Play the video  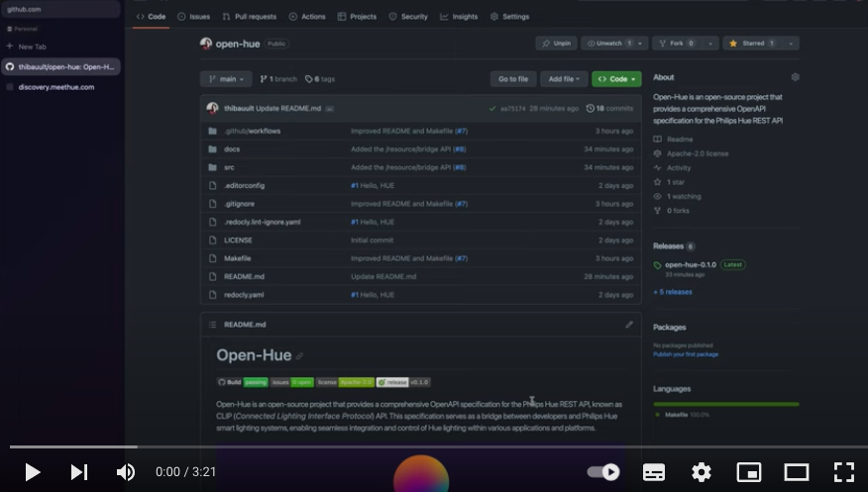[33, 472]
